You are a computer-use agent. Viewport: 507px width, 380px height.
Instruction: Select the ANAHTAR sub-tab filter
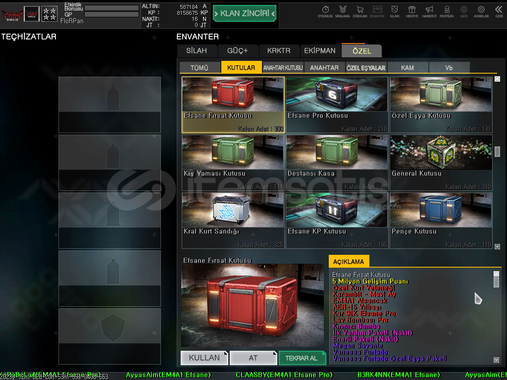tap(324, 68)
